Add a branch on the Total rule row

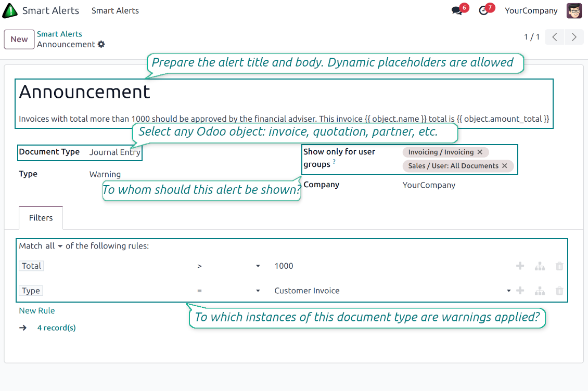click(x=540, y=266)
